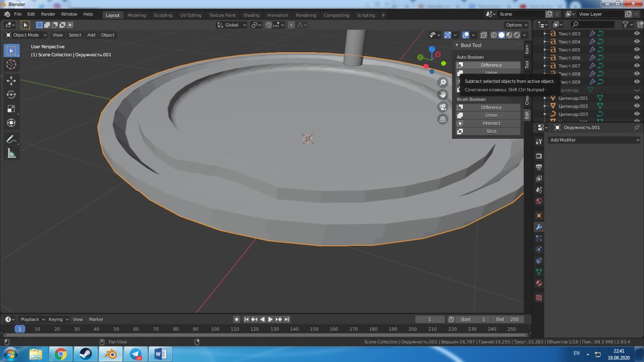This screenshot has width=644, height=362.
Task: Open the Active Tool properties tab
Action: [539, 142]
